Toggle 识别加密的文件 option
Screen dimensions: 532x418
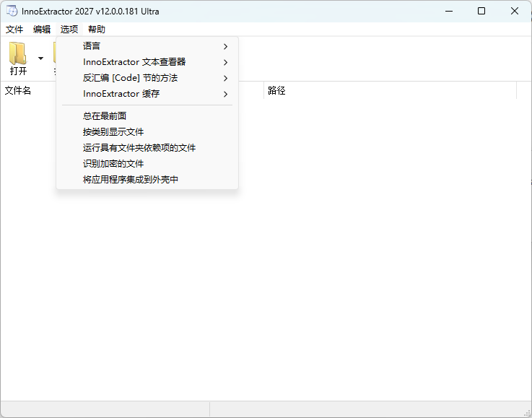click(x=147, y=164)
